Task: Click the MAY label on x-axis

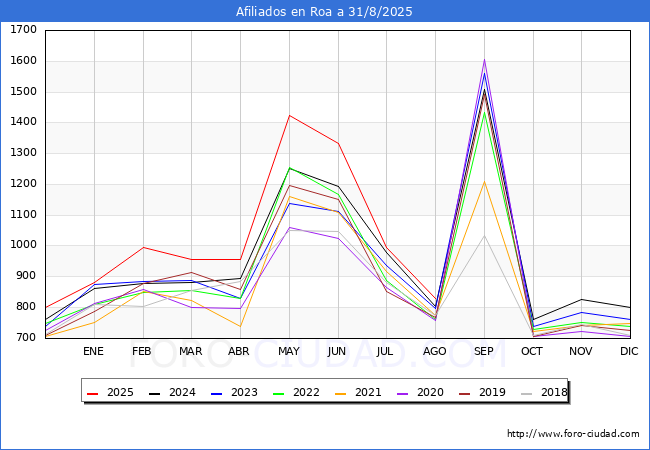Action: tap(289, 351)
